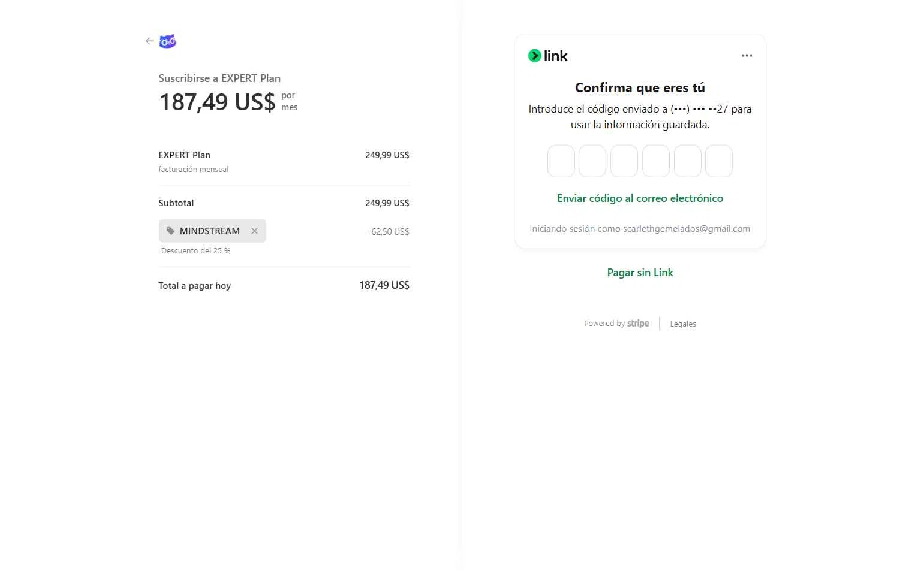Click the second verification code digit box

592,161
